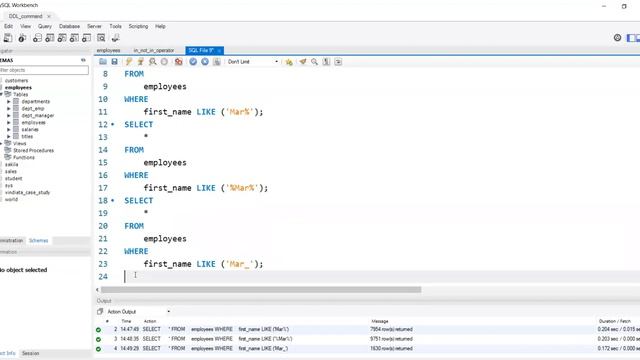Click the filter objects search field
Screen dimensions: 640x360
click(x=44, y=70)
